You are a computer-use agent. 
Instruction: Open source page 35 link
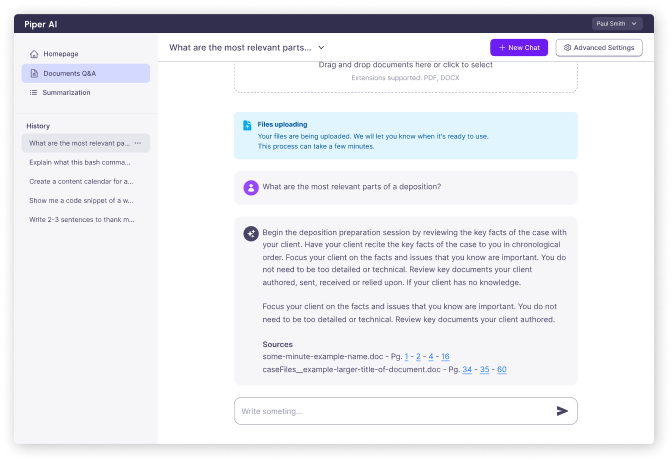pos(485,369)
